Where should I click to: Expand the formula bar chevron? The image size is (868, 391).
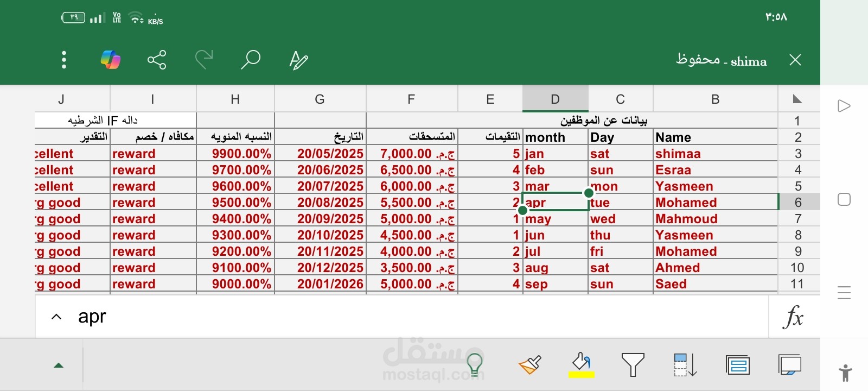56,317
